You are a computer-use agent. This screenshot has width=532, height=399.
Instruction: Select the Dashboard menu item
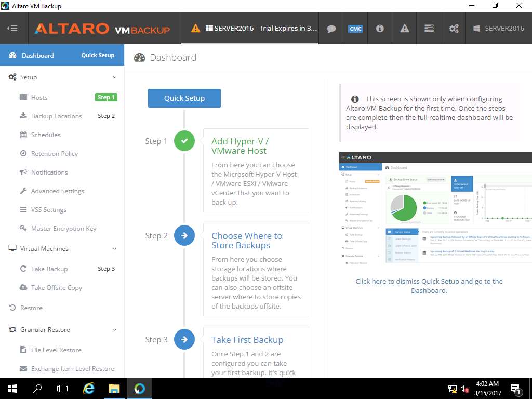click(x=37, y=55)
